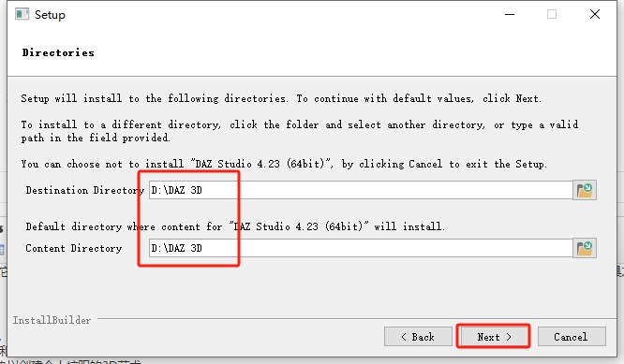Minimize the Setup installer window
624x364 pixels.
510,15
